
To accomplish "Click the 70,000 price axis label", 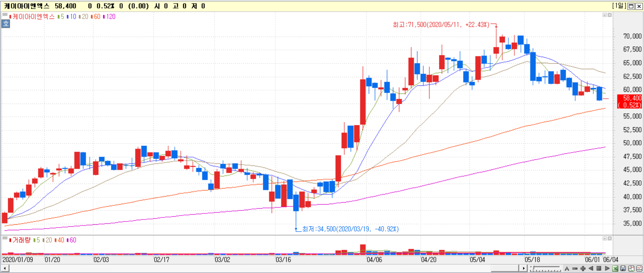I will coord(632,36).
